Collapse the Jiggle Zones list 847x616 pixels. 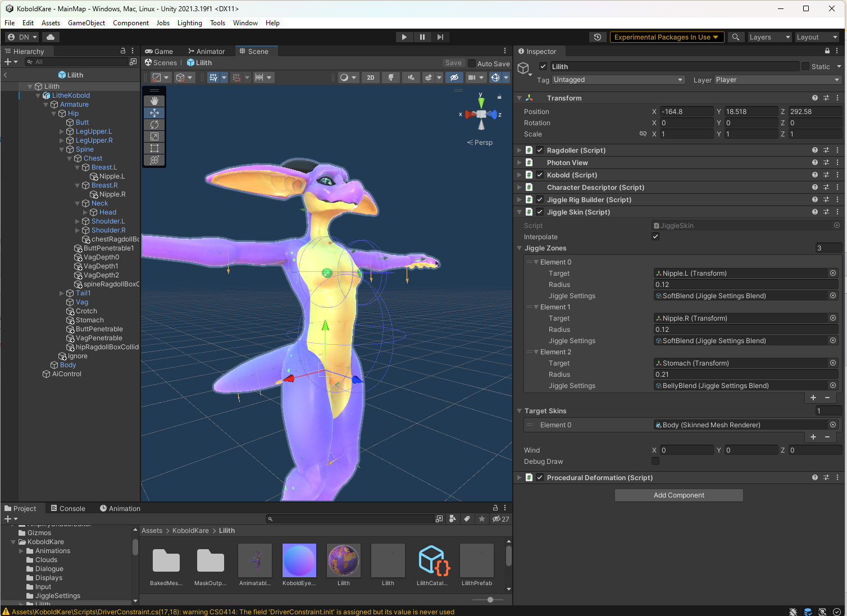520,248
